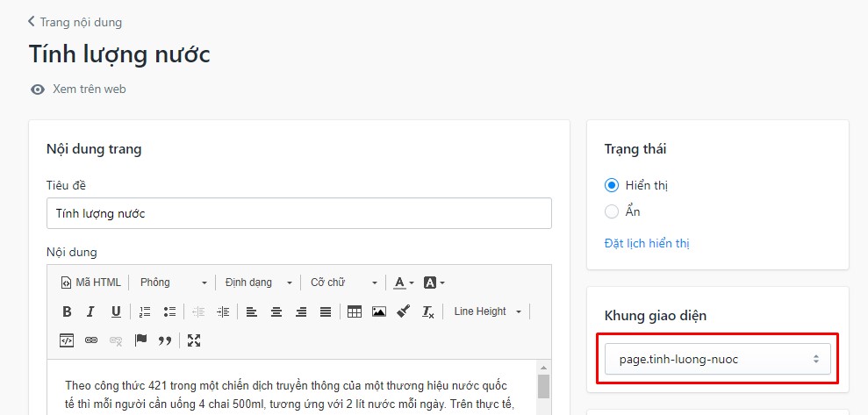The height and width of the screenshot is (415, 868).
Task: Toggle italic formatting
Action: [x=90, y=311]
